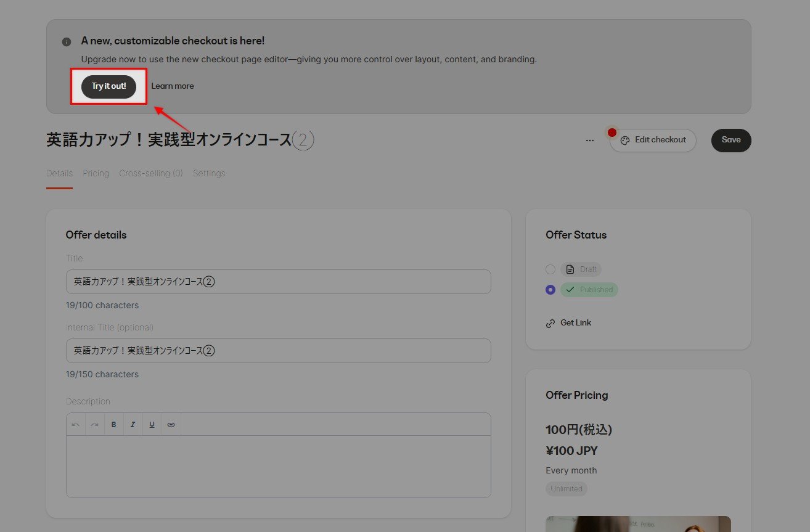Toggle bold formatting in description

coord(113,425)
